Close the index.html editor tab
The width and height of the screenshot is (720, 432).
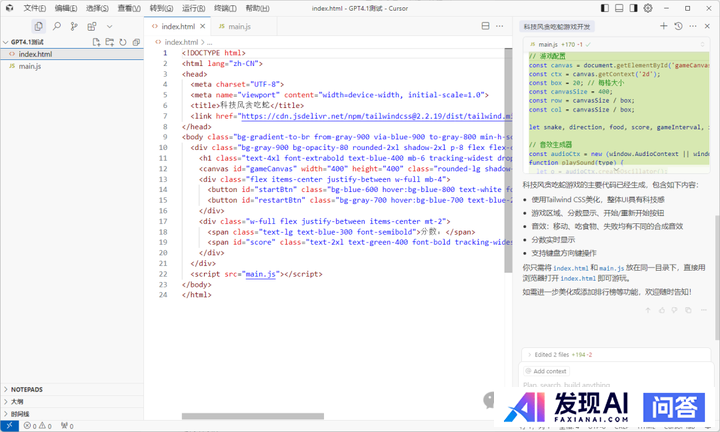coord(202,27)
